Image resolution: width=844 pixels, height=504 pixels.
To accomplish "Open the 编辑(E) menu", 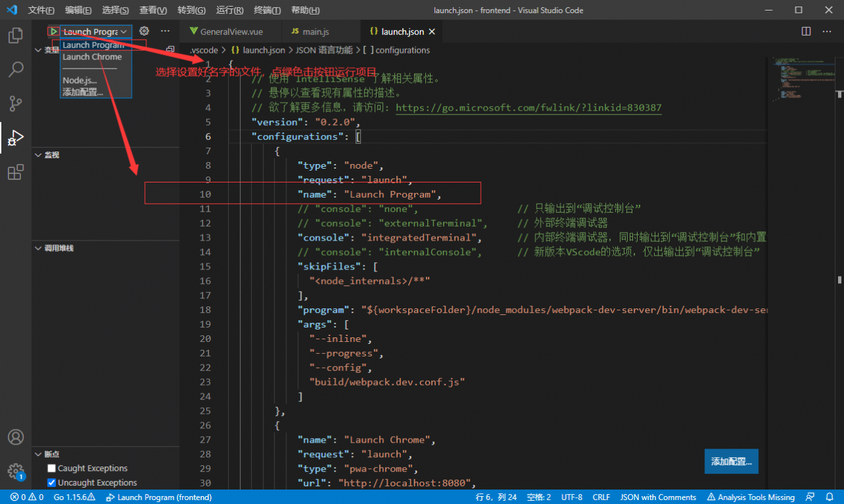I will 78,10.
